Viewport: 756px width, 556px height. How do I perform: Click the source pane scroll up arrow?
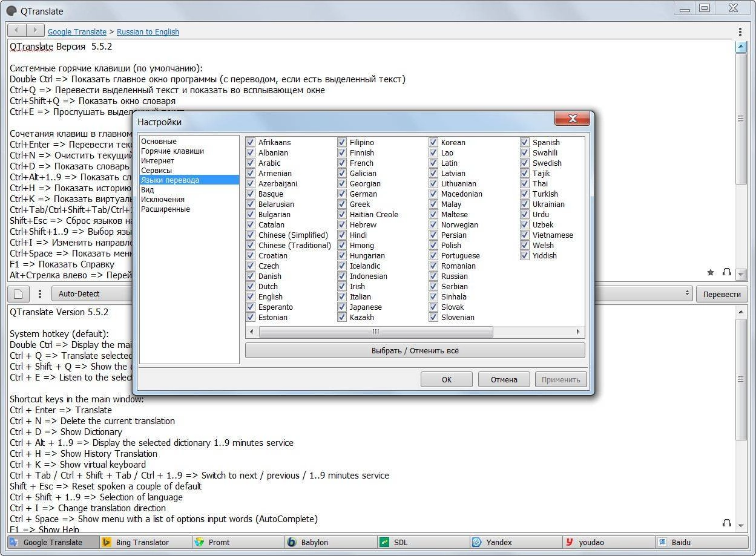(741, 47)
